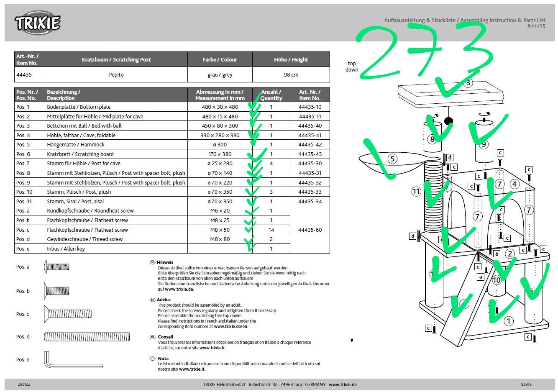Viewport: 558px width, 392px height.
Task: Click circled part number 1 on the bottom plate
Action: pyautogui.click(x=508, y=321)
